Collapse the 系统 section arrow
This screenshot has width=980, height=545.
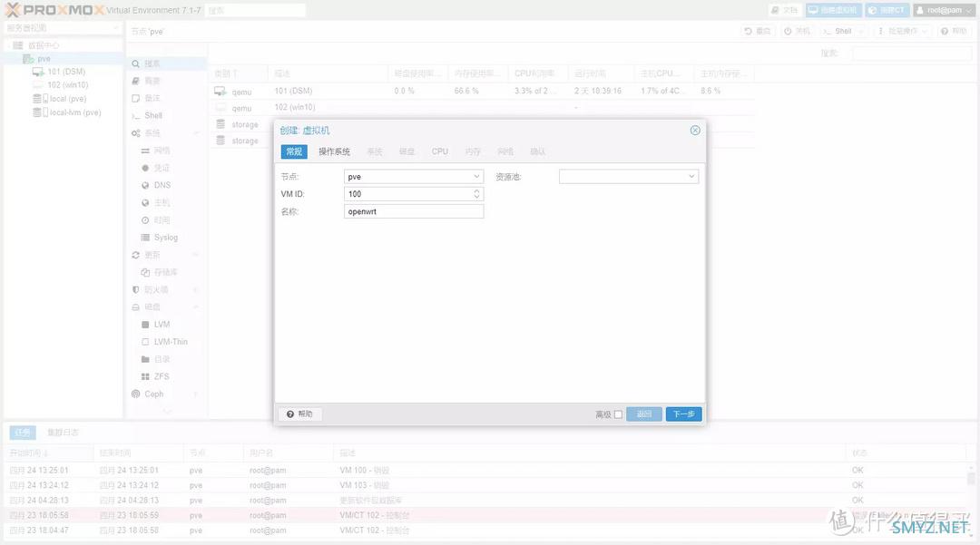pos(196,133)
